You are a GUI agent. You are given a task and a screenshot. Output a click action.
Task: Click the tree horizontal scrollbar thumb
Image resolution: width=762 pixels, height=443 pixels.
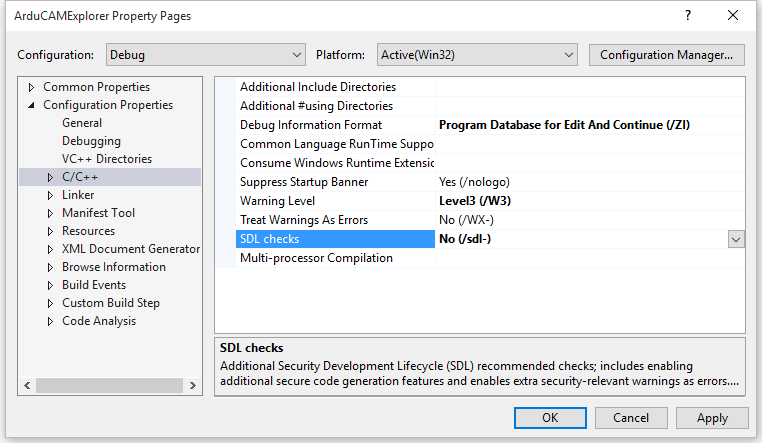coord(109,385)
